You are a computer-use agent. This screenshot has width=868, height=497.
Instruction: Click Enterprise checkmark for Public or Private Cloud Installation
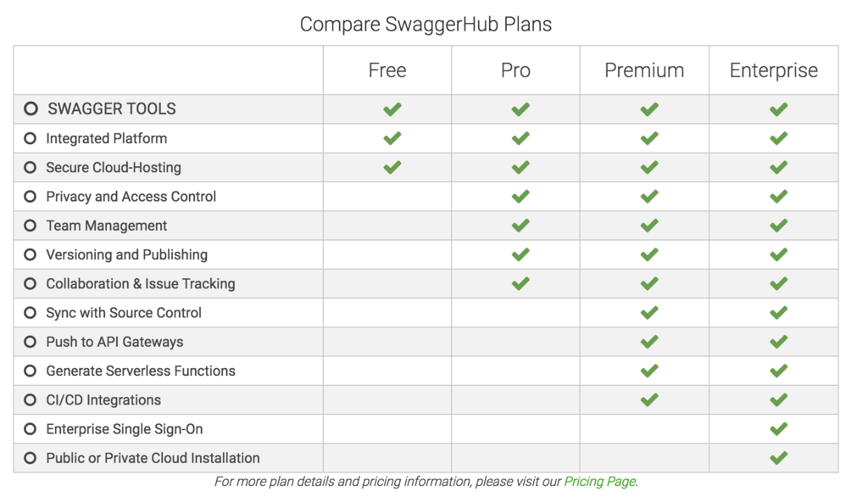(x=778, y=458)
